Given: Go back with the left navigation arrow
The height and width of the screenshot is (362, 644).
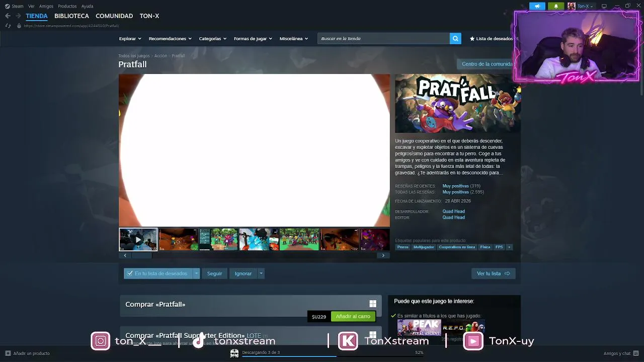Looking at the screenshot, I should click(x=8, y=16).
